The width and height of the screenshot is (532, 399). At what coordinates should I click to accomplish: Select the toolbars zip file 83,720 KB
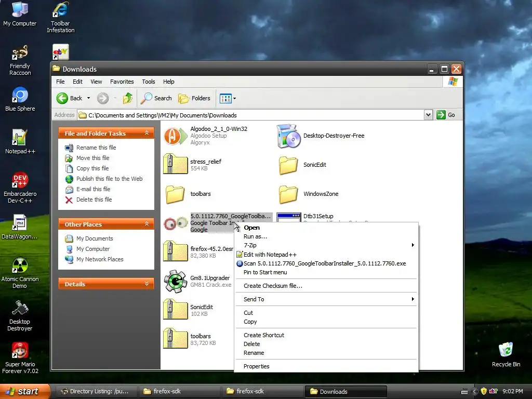(190, 339)
